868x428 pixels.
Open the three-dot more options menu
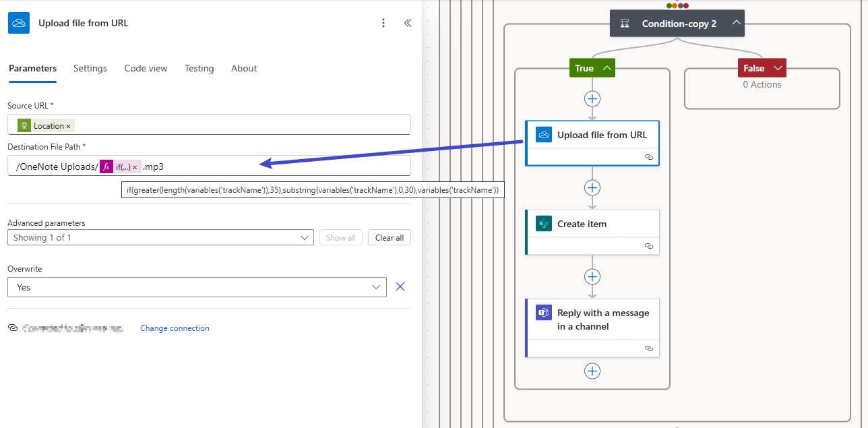(x=383, y=23)
